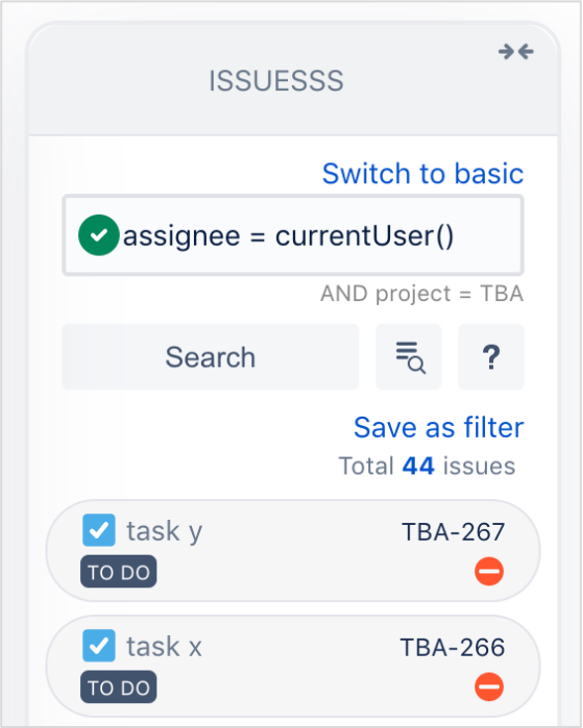Open issue key TBA-267
Screen dimensions: 583x728
tap(453, 532)
